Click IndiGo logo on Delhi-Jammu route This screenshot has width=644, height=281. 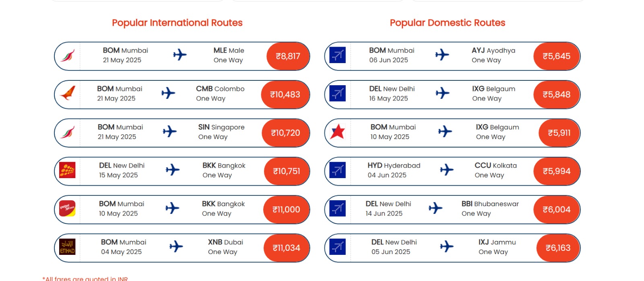point(337,247)
